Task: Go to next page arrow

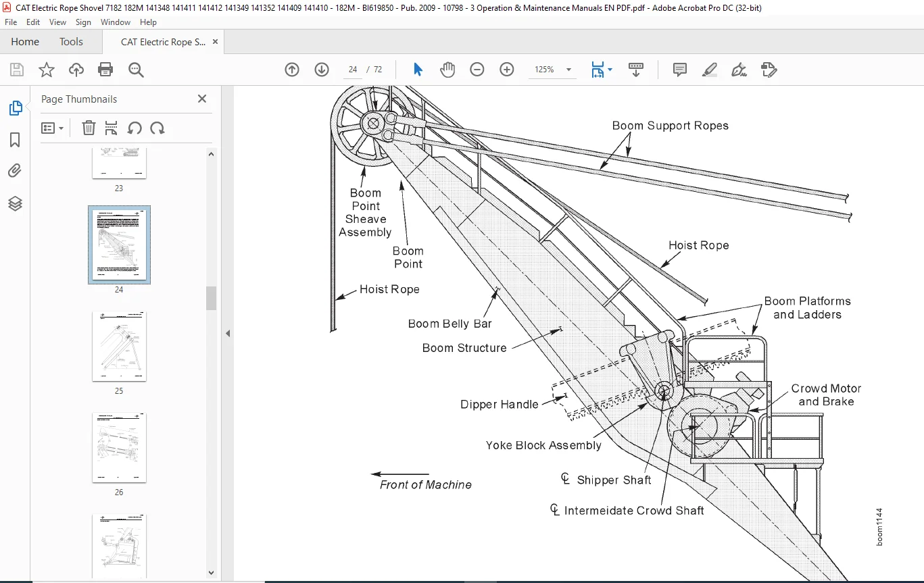Action: (x=322, y=70)
